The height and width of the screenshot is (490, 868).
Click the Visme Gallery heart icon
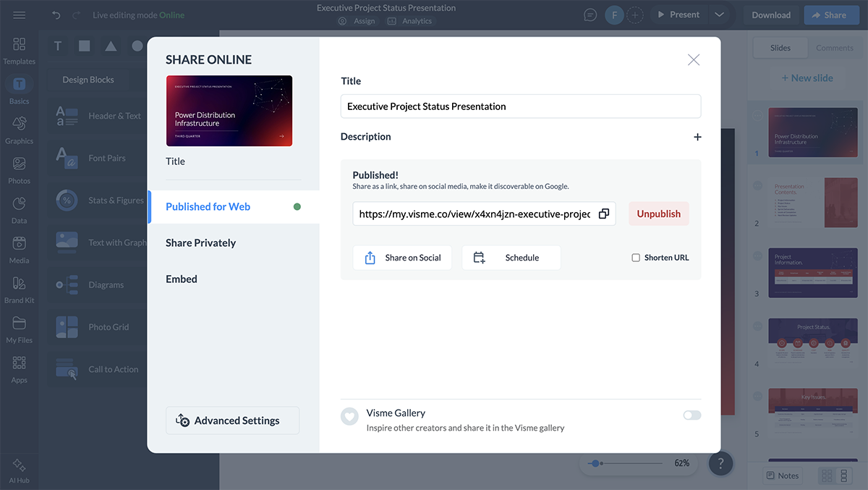350,416
